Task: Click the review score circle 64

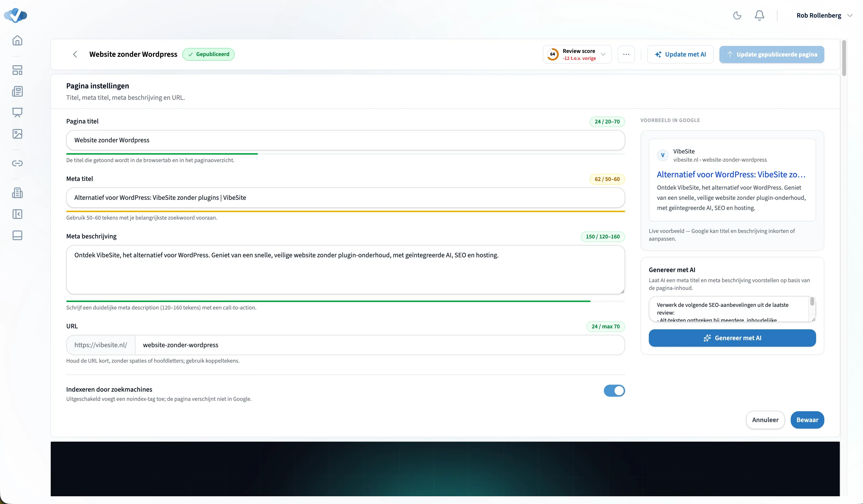Action: point(553,54)
